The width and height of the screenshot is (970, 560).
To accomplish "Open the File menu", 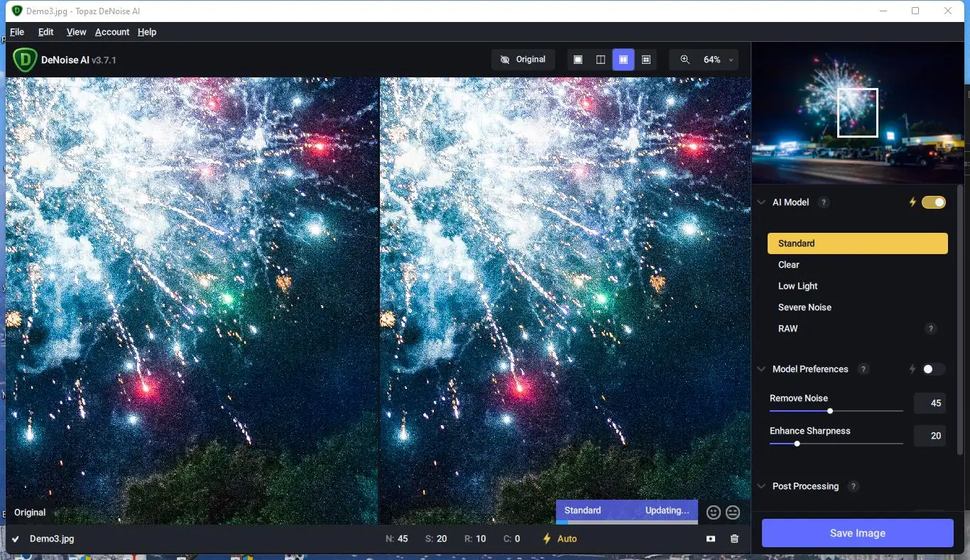I will tap(17, 32).
